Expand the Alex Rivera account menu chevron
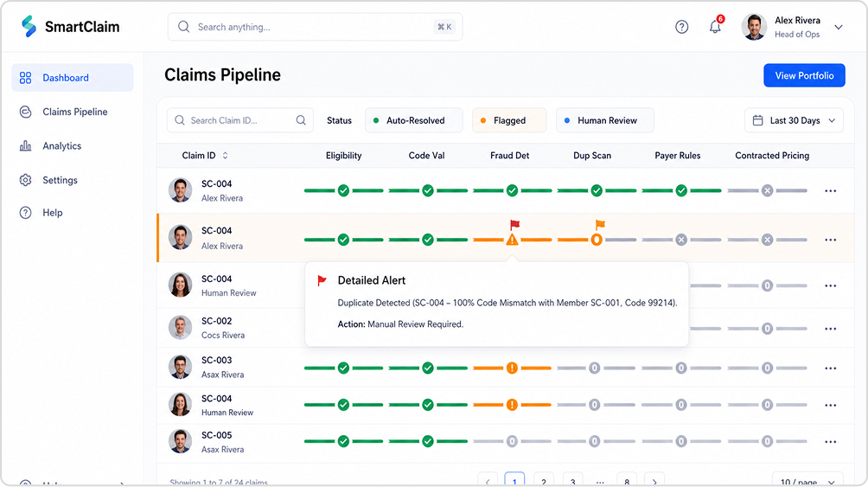The image size is (868, 487). [839, 27]
